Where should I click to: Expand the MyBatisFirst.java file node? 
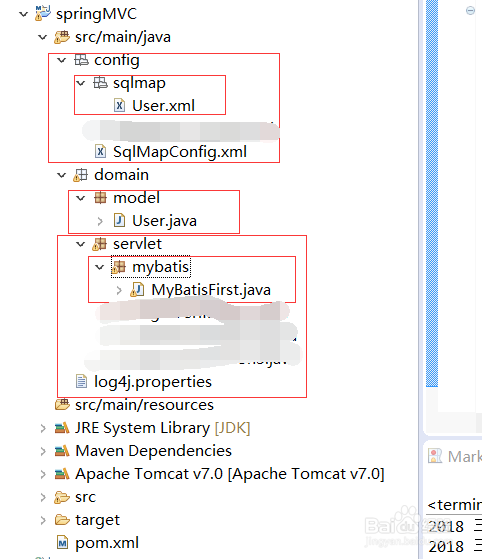pyautogui.click(x=119, y=290)
